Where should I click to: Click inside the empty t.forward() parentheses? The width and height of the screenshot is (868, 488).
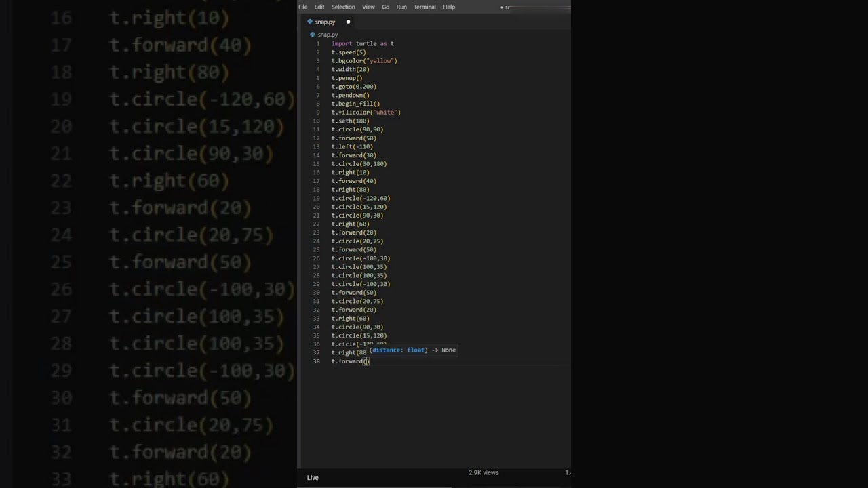tap(366, 361)
